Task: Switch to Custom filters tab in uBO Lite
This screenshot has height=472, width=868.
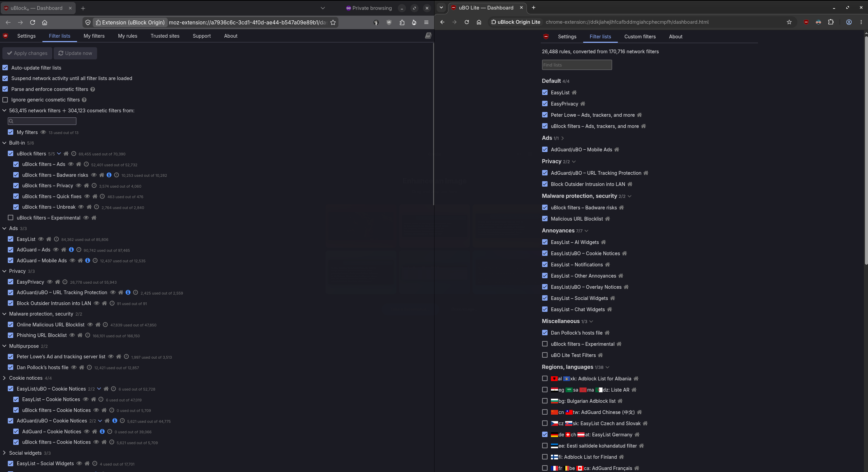Action: tap(640, 37)
